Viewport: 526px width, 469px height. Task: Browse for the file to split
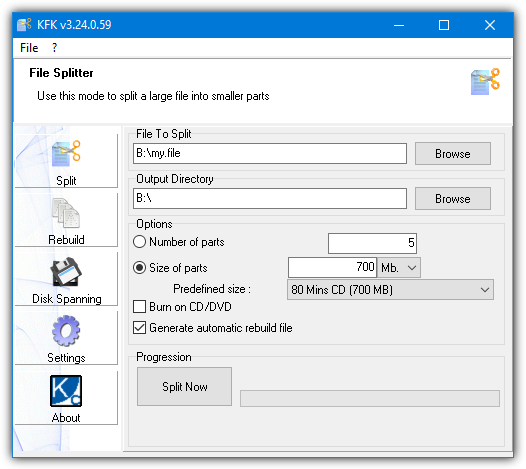click(x=453, y=154)
